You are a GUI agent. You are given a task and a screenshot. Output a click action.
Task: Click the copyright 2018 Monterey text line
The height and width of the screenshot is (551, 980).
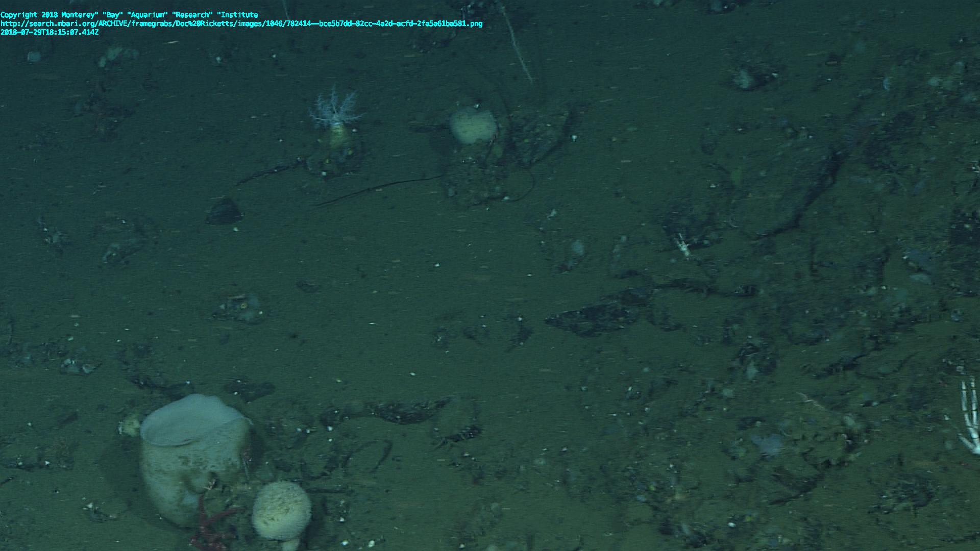(x=129, y=15)
